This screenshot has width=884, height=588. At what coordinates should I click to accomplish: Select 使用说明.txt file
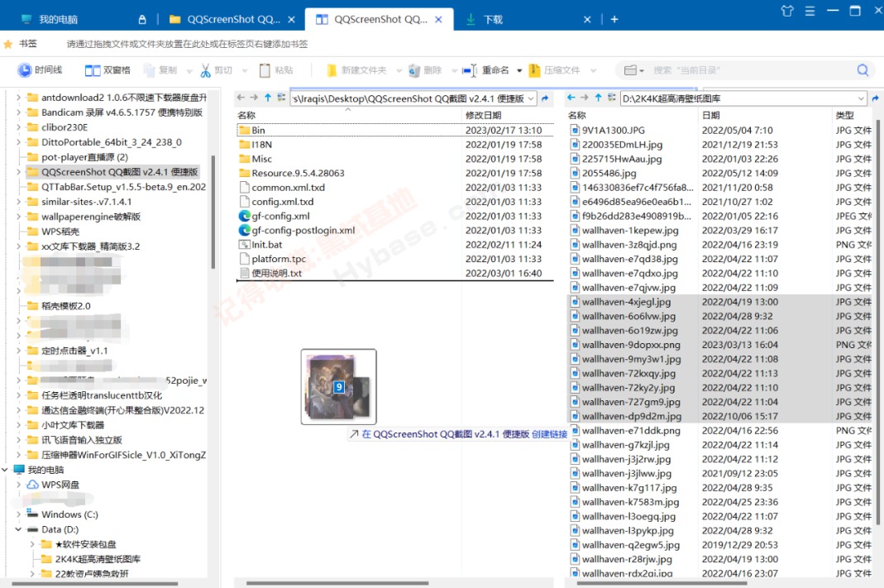276,274
